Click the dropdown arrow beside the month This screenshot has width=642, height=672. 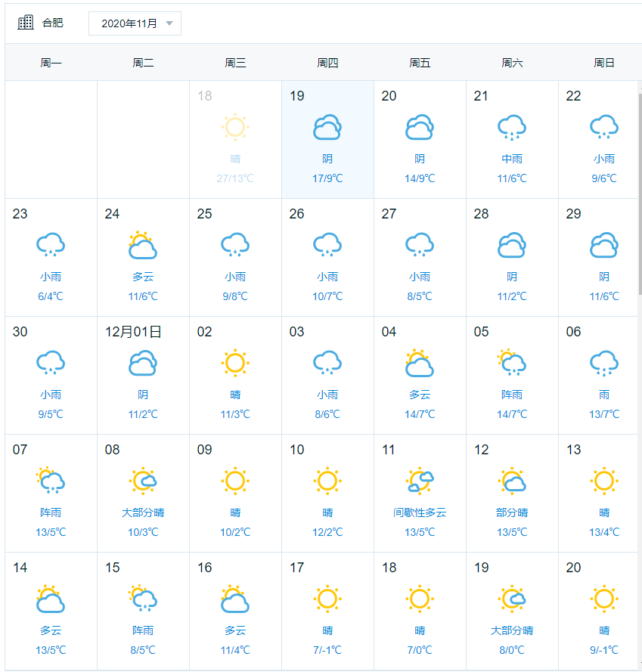tap(169, 23)
